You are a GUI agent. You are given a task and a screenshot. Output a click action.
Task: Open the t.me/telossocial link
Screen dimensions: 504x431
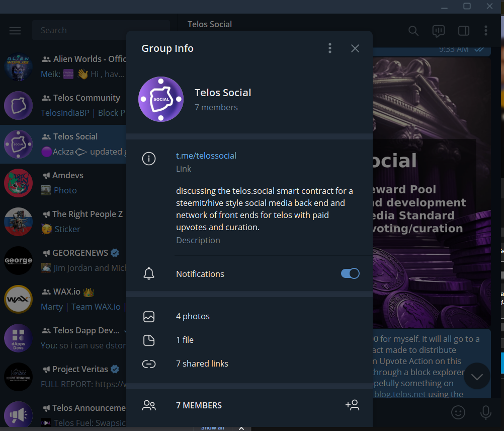[206, 156]
